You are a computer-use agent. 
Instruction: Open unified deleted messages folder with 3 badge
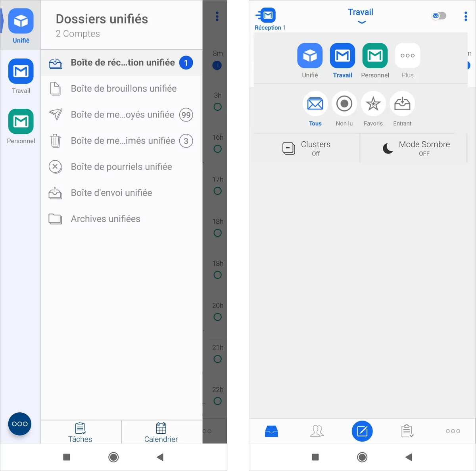coord(122,141)
